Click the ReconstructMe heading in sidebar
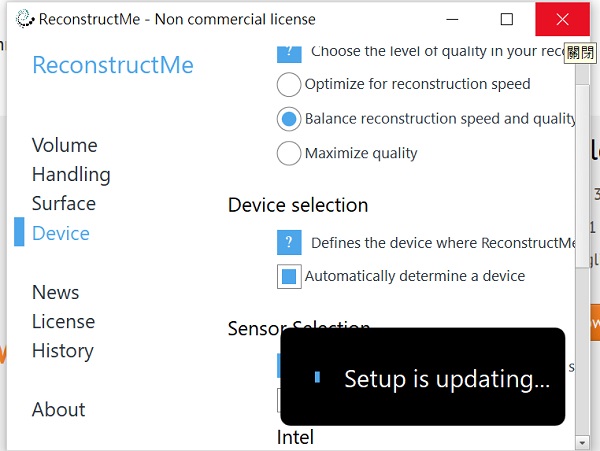The height and width of the screenshot is (451, 600). [x=113, y=65]
